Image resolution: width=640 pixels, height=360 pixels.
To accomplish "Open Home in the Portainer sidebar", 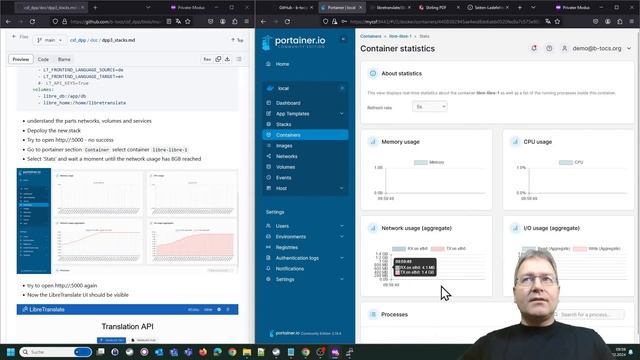I will point(282,64).
